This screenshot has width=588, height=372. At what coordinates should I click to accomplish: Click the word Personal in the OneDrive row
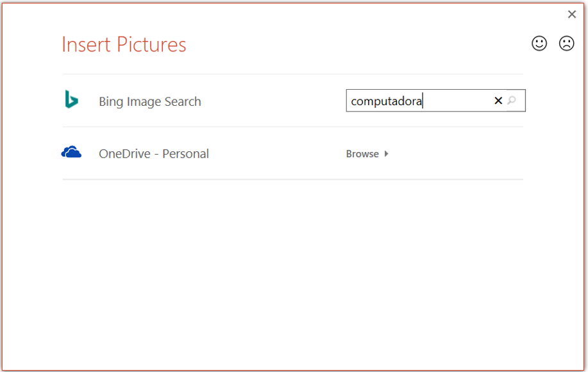(185, 154)
